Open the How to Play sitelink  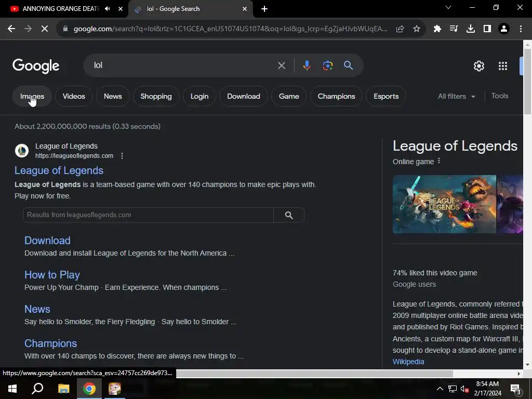coord(52,274)
